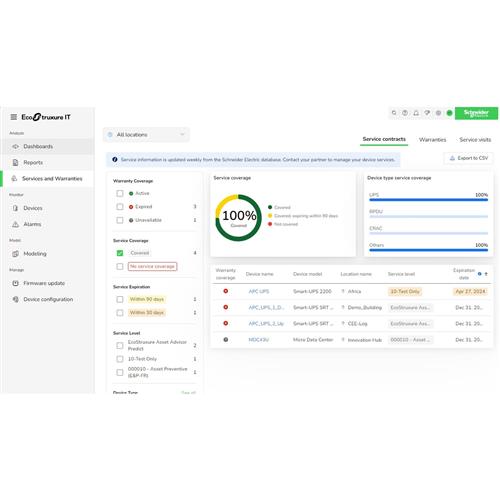
Task: Switch to the Warranties tab
Action: point(432,140)
